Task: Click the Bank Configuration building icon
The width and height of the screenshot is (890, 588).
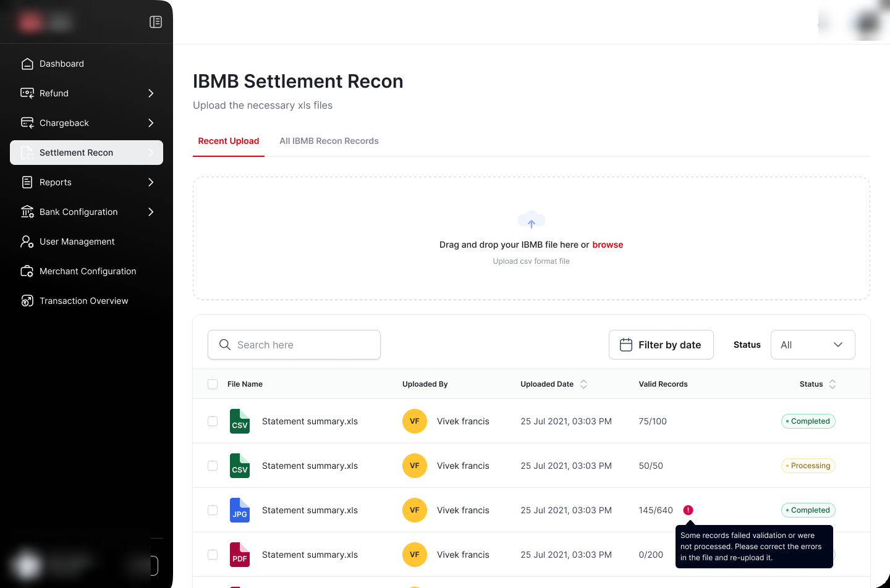Action: point(27,212)
